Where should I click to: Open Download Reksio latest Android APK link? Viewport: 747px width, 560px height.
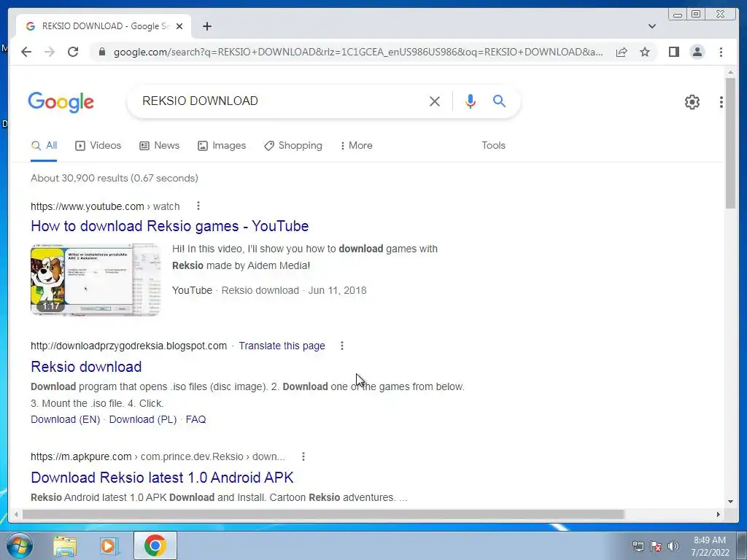162,478
